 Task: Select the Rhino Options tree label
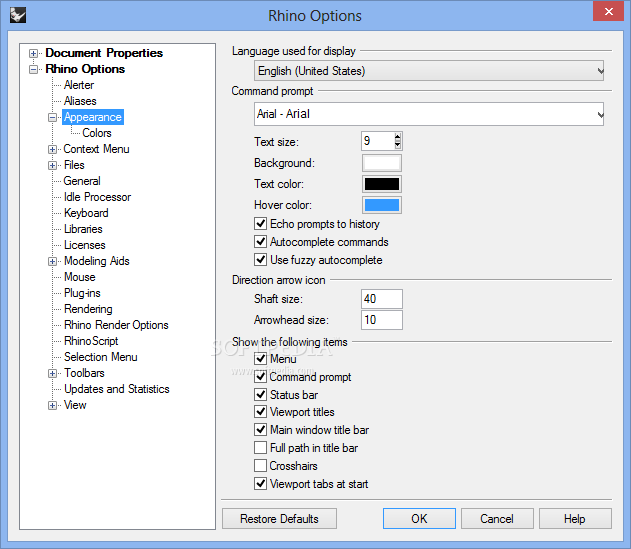85,69
